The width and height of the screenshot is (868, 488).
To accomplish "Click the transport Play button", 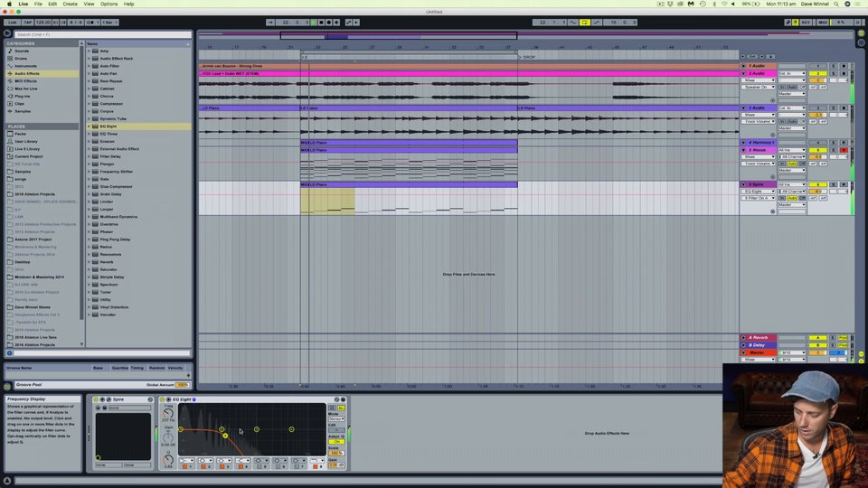I will pos(314,22).
